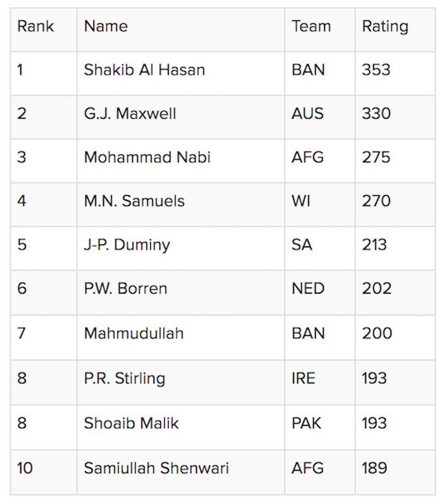Click on Shoaib Malik's name
The image size is (442, 504).
pyautogui.click(x=131, y=423)
